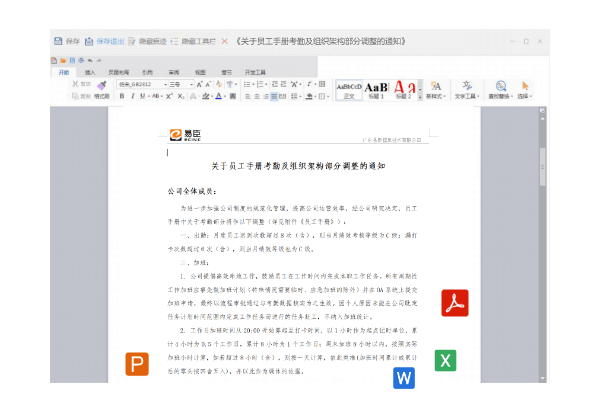
Task: Pick the red font color button
Action: (218, 97)
